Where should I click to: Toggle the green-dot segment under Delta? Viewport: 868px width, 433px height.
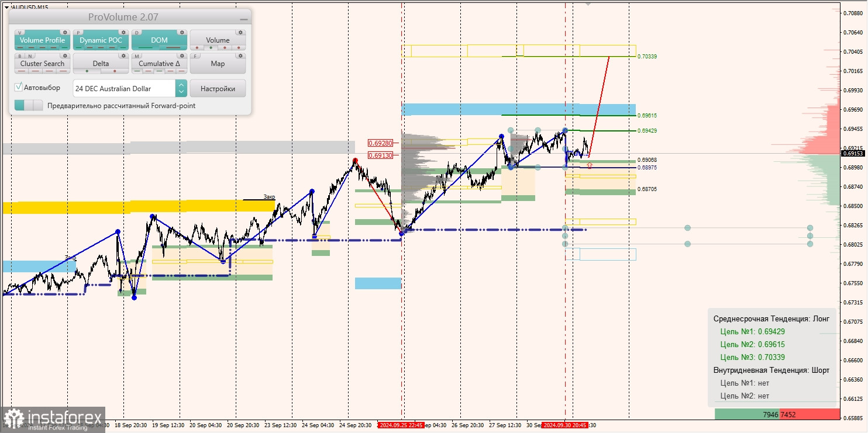tap(87, 71)
